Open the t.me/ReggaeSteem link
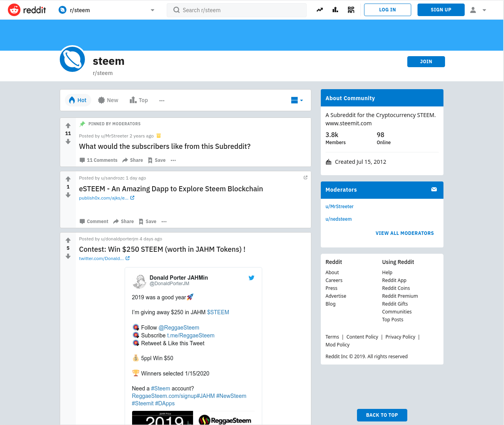This screenshot has width=504, height=425. click(x=191, y=335)
